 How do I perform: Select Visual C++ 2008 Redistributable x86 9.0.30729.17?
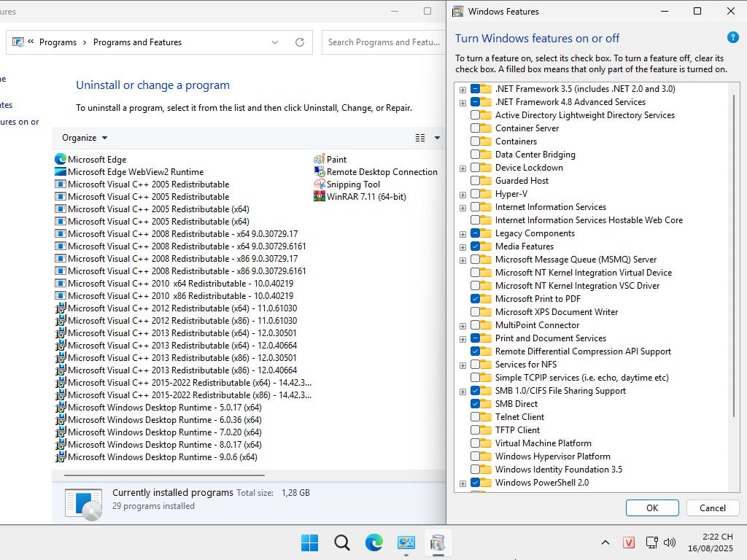coord(177,259)
